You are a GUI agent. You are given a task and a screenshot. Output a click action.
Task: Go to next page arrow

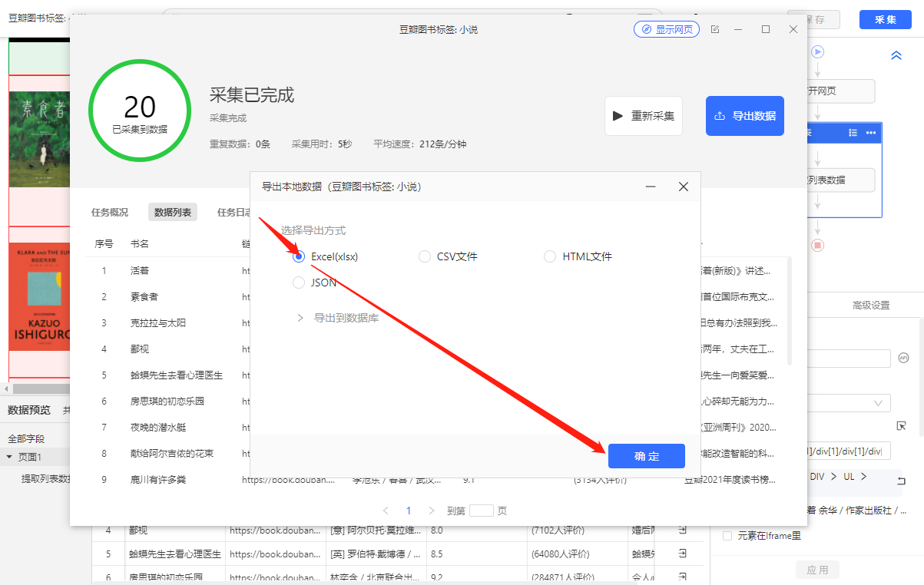[x=432, y=511]
